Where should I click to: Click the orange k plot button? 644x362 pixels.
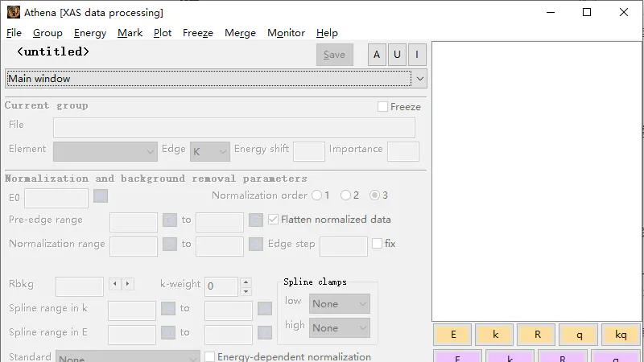[495, 335]
